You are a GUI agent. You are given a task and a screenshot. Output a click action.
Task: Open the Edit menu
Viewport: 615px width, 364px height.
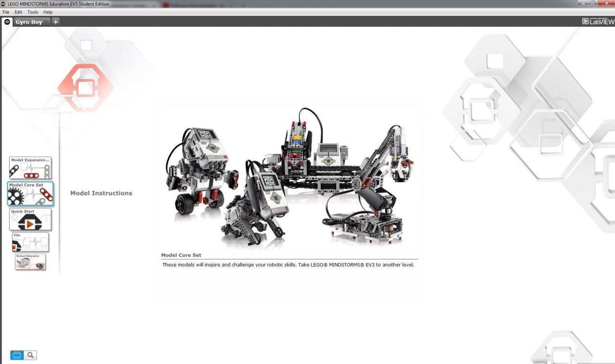(18, 12)
